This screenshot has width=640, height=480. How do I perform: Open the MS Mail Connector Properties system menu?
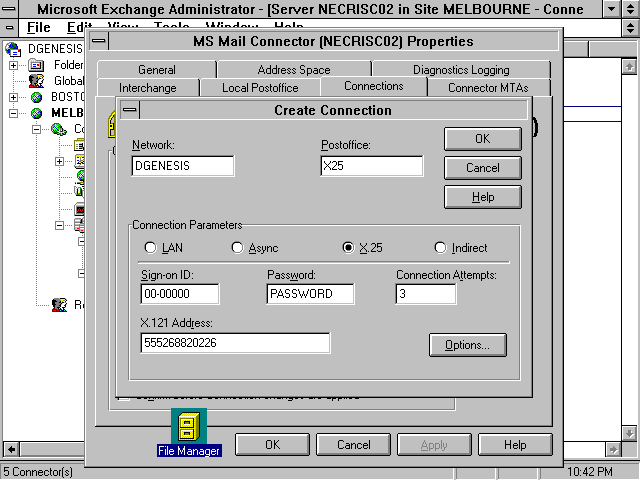coord(99,41)
